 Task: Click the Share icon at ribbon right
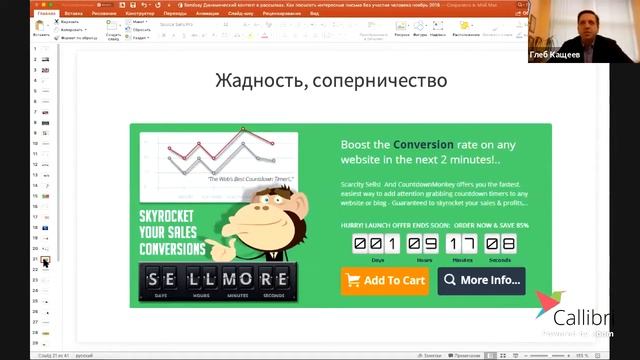coord(518,13)
